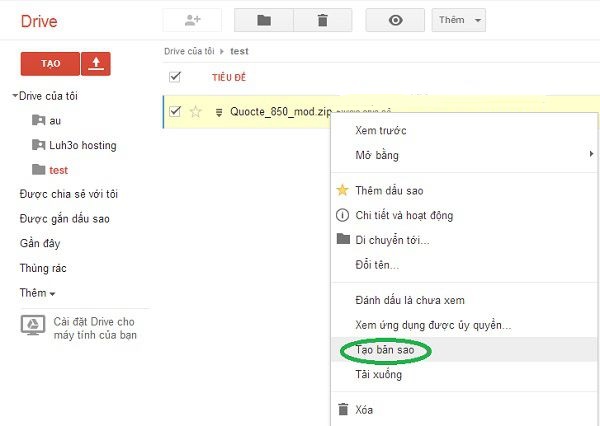The image size is (600, 426).
Task: Open the shared folder 'au'
Action: [x=54, y=120]
